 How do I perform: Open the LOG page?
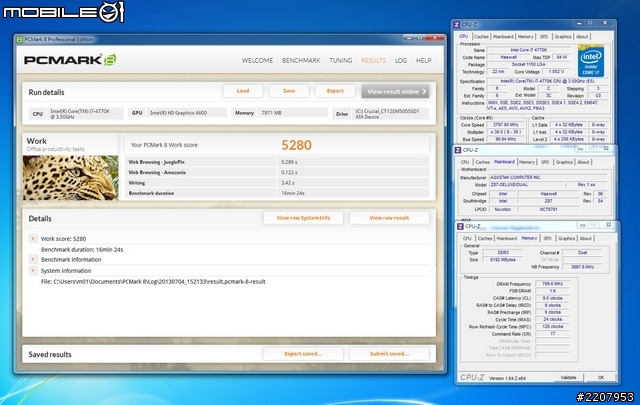pos(401,60)
